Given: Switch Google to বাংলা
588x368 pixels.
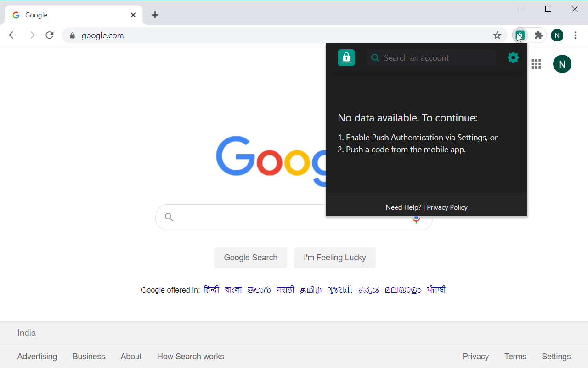Looking at the screenshot, I should [233, 290].
